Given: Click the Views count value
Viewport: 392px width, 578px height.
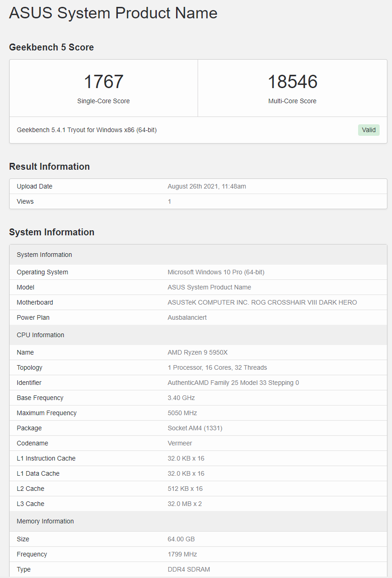Looking at the screenshot, I should coord(169,201).
